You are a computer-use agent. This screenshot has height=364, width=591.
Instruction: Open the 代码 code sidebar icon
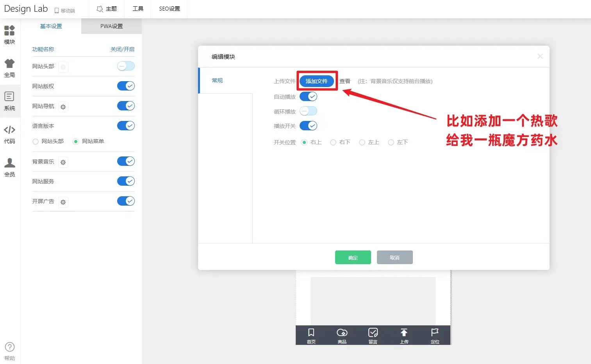[x=9, y=130]
